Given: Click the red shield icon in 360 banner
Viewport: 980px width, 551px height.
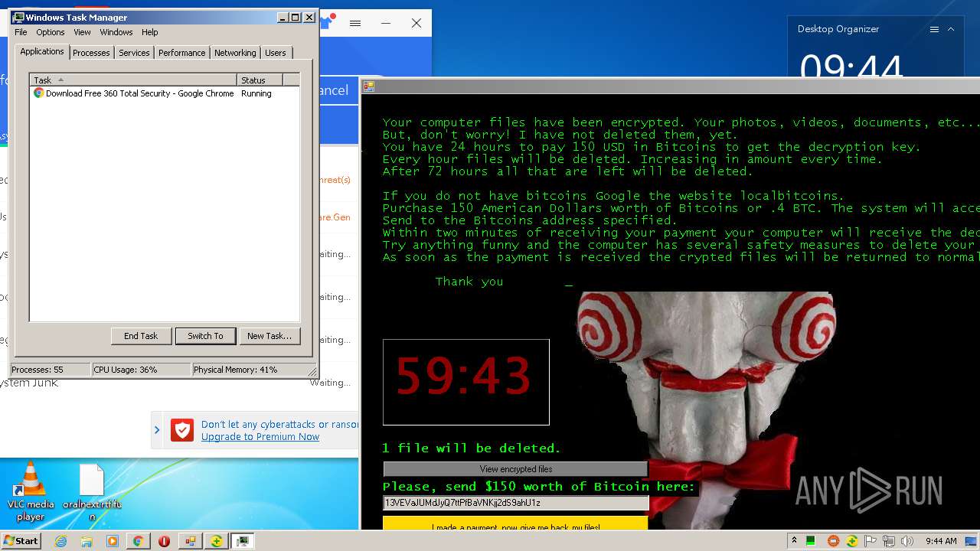Looking at the screenshot, I should (182, 431).
